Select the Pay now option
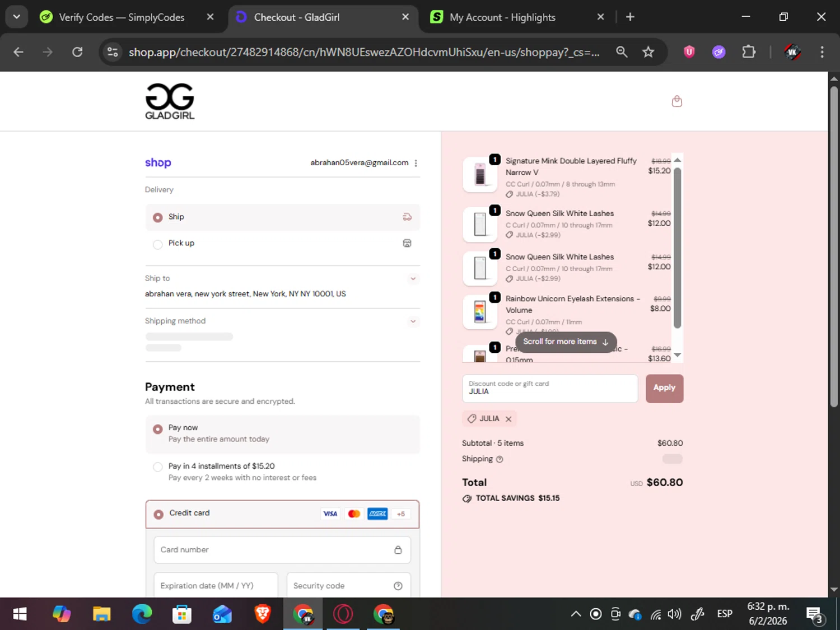 [x=282, y=434]
